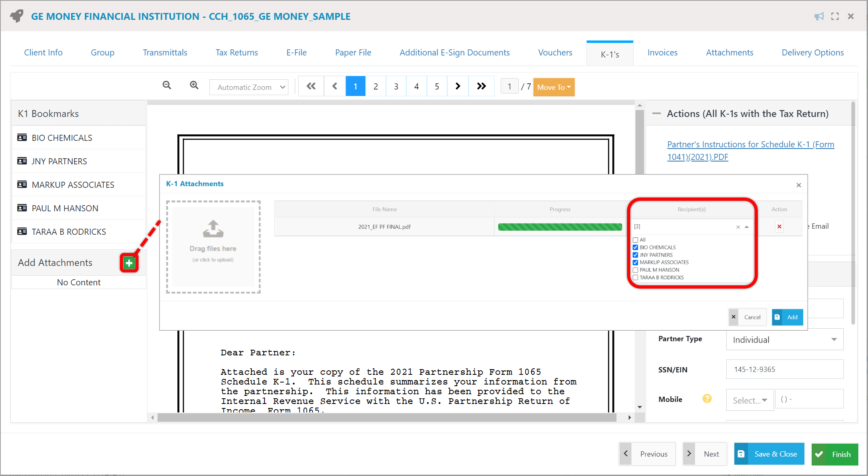Enter fullscreen with expand icon
Viewport: 868px width, 476px height.
(835, 16)
